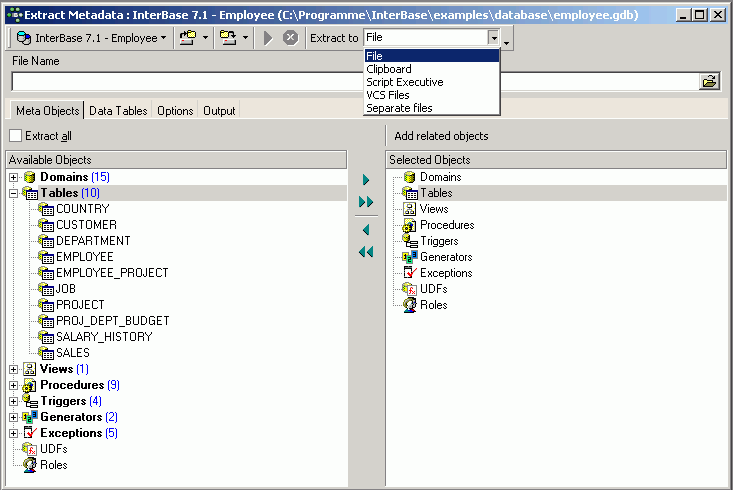The height and width of the screenshot is (490, 733).
Task: Click the Exceptions icon in Selected Objects
Action: click(410, 273)
